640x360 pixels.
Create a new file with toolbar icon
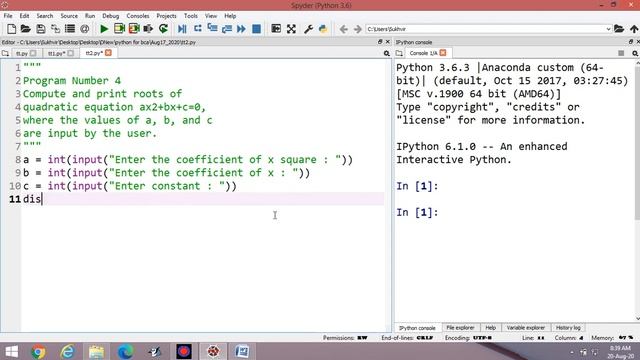click(11, 29)
